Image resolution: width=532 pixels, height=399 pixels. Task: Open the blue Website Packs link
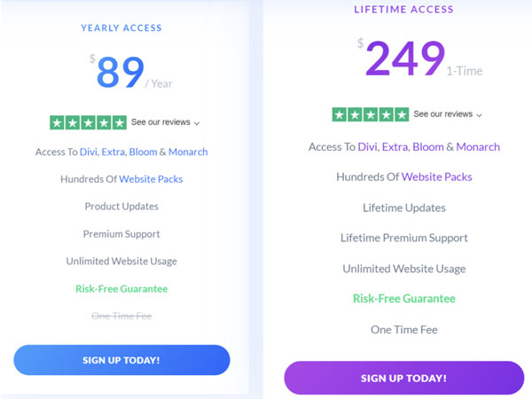(151, 179)
